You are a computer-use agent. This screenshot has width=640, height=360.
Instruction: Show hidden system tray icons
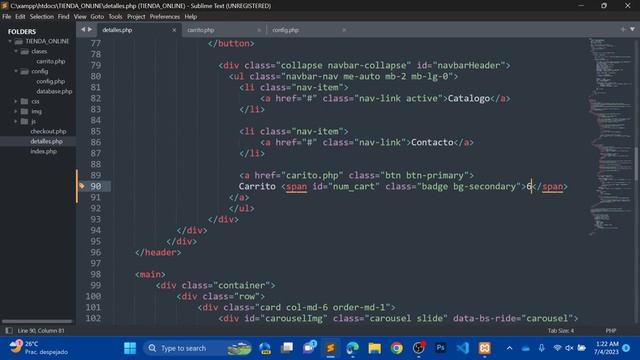509,348
